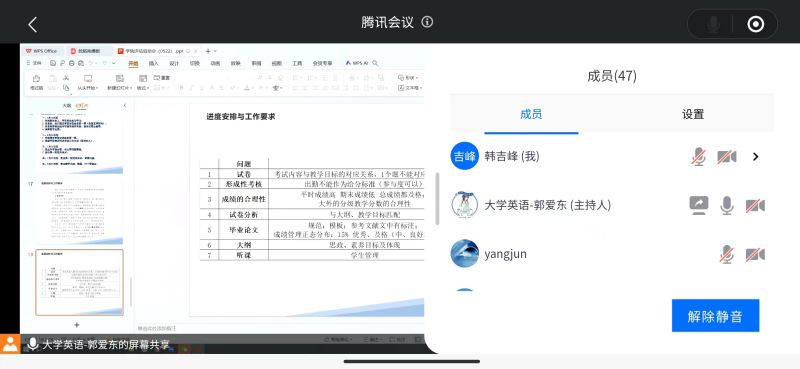The width and height of the screenshot is (800, 369).
Task: Select member name 大学英语-郭爱东 (主持人)
Action: (x=547, y=205)
